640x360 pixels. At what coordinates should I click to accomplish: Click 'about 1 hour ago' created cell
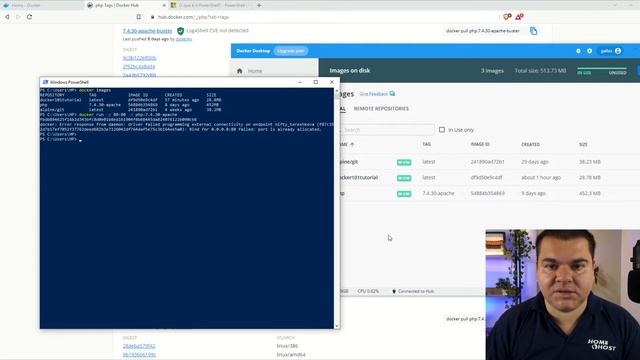point(541,178)
